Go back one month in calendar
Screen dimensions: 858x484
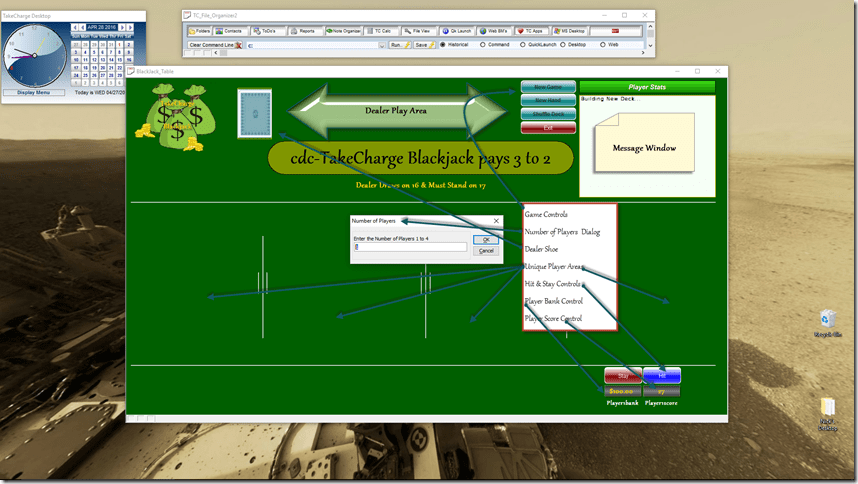click(x=82, y=27)
